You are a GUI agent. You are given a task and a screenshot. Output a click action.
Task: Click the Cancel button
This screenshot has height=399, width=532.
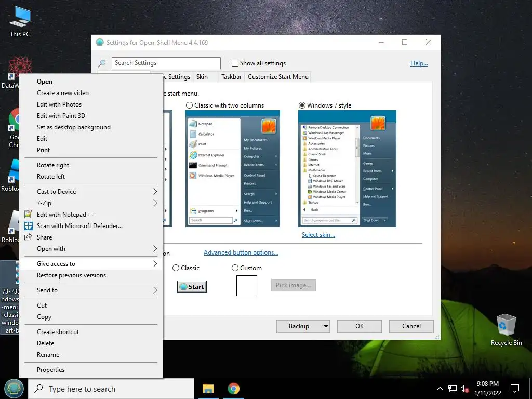411,326
